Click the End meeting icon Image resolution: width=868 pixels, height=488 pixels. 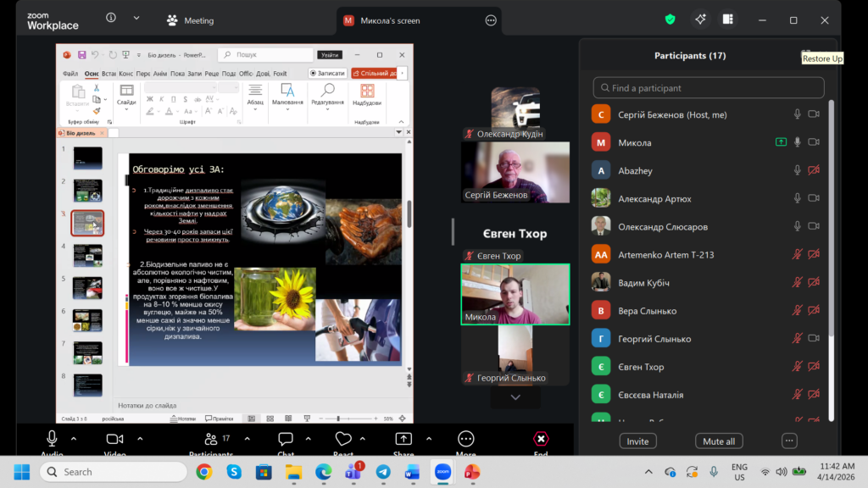click(541, 439)
